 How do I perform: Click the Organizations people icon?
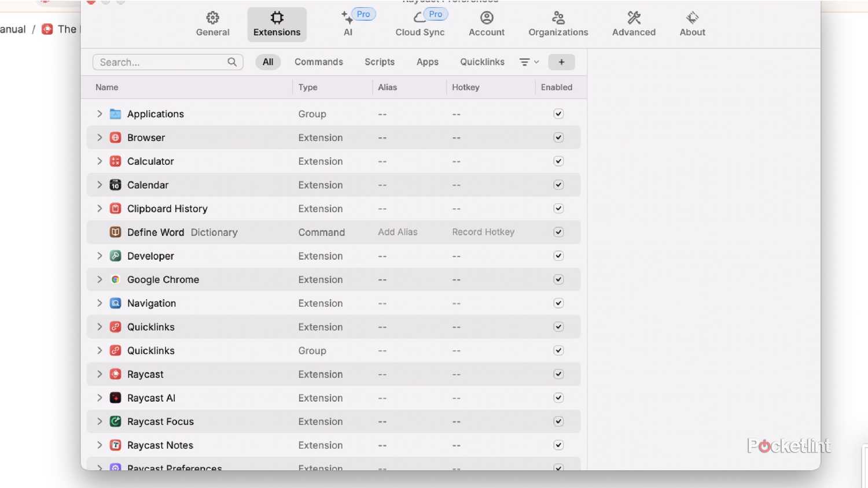coord(557,17)
